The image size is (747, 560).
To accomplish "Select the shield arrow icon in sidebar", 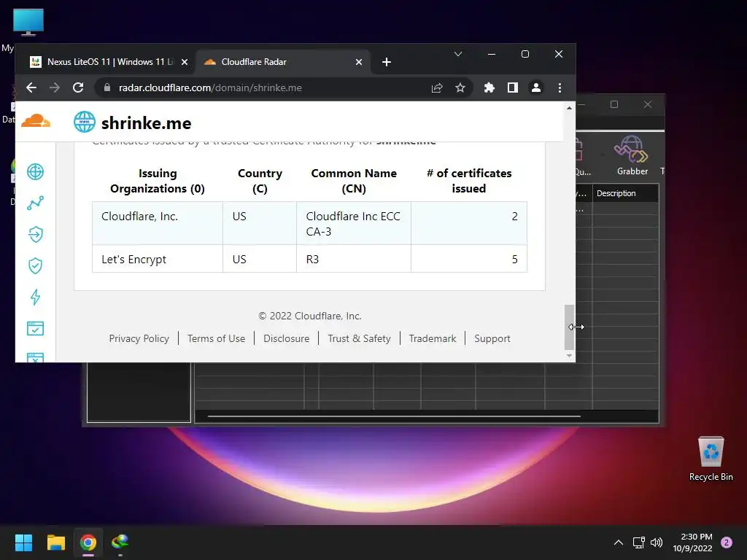I will (x=35, y=234).
